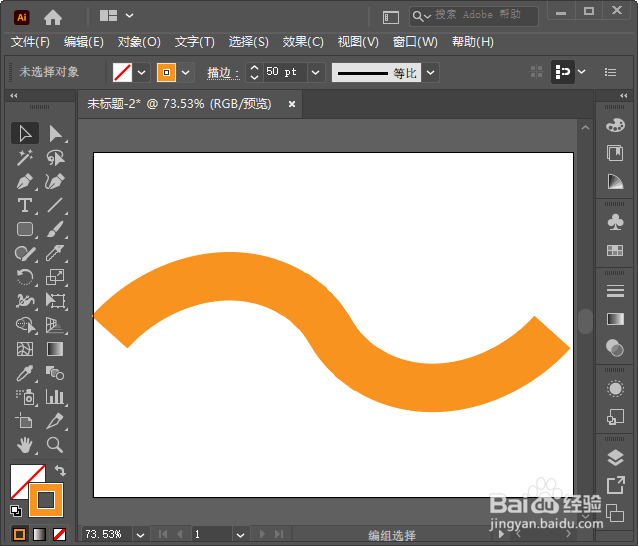Select the Hand tool
This screenshot has width=638, height=546.
25,445
